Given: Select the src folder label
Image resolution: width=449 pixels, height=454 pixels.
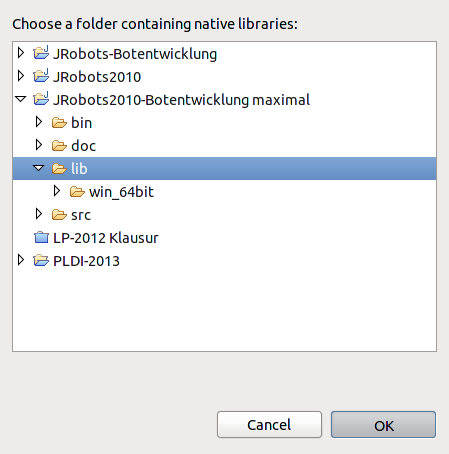Looking at the screenshot, I should [x=81, y=215].
